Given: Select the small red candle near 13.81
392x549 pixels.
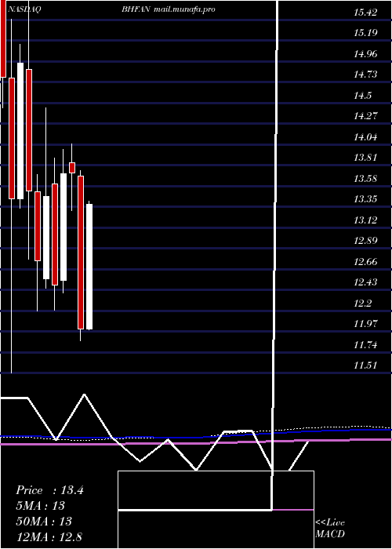Looking at the screenshot, I should tap(72, 167).
